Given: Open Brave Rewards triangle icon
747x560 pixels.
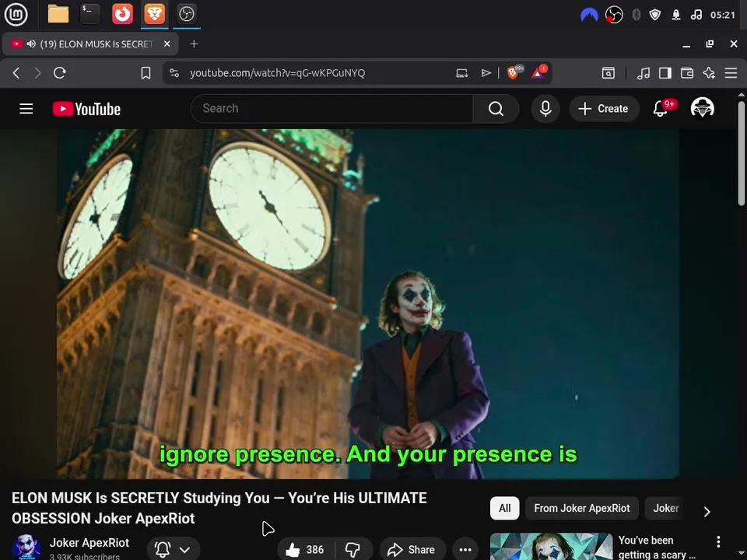Looking at the screenshot, I should (539, 72).
